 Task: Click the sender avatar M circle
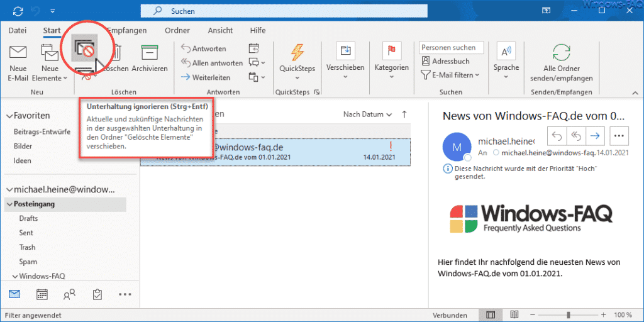pyautogui.click(x=457, y=147)
